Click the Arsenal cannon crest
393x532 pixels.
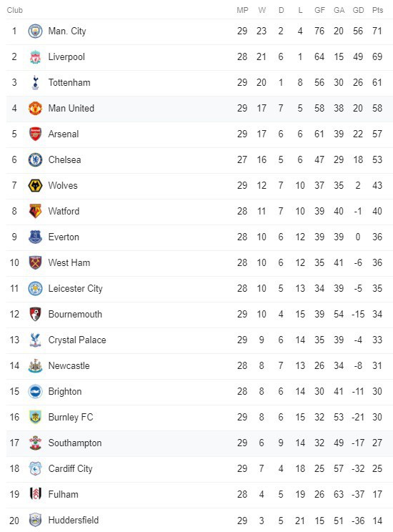[35, 134]
